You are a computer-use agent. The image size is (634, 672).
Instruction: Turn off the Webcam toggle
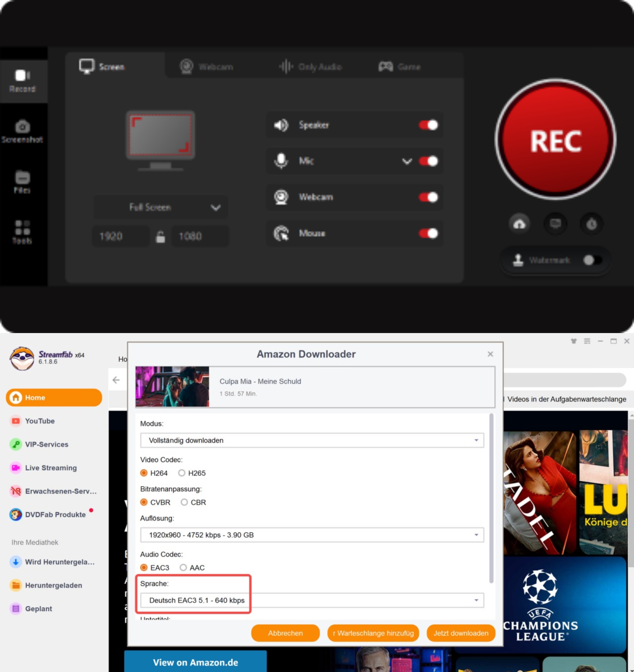[x=428, y=197]
